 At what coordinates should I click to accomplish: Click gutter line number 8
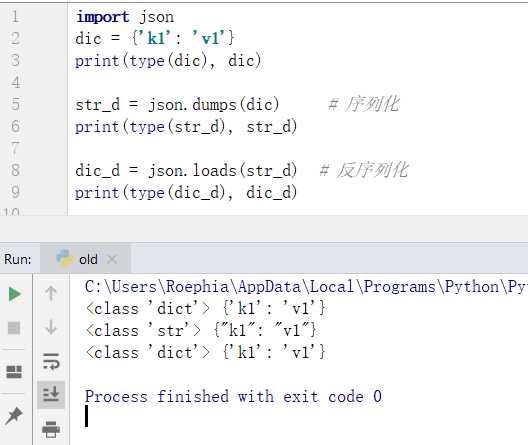point(15,170)
